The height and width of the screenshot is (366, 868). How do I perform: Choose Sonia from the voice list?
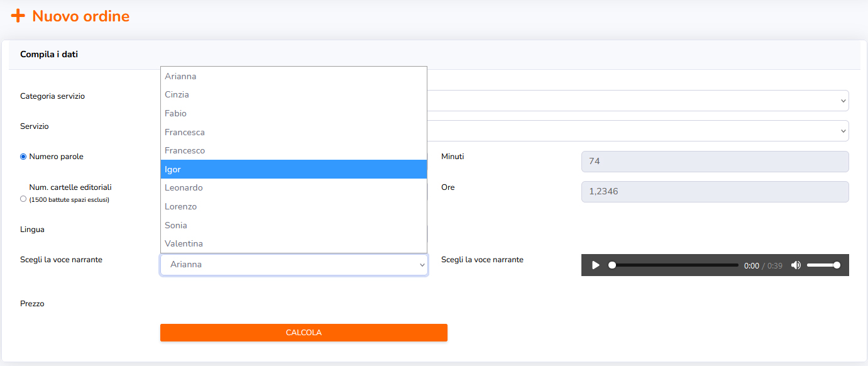coord(294,225)
